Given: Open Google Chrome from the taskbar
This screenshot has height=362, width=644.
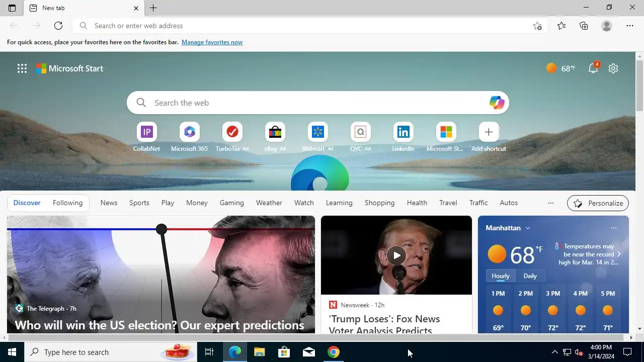Looking at the screenshot, I should point(333,352).
